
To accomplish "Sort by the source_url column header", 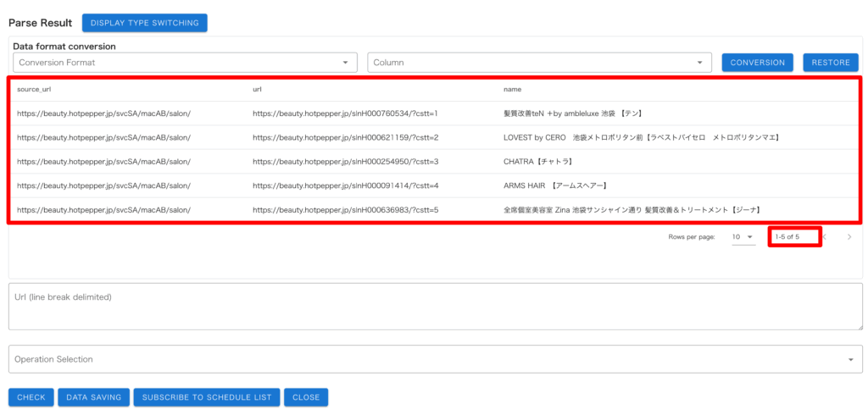I will coord(35,89).
